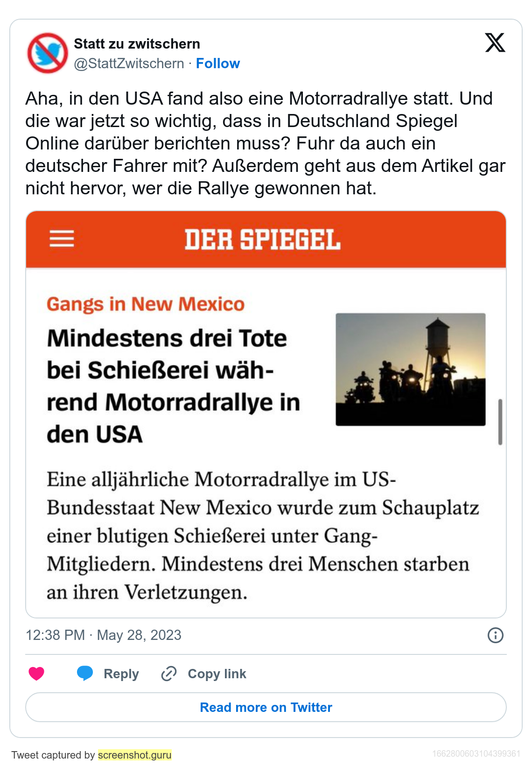Click the DER SPIEGEL logo header
The image size is (532, 781).
pos(262,240)
